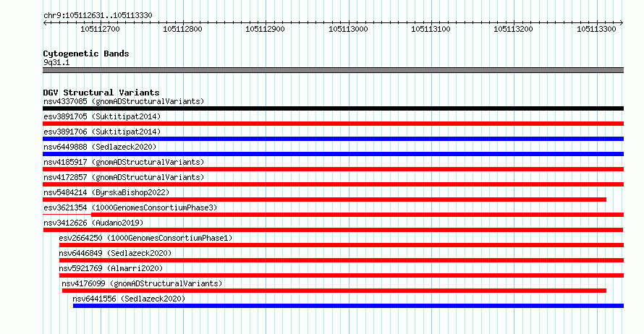Open variant nsv5921769 (Almarri2020) label
Image resolution: width=644 pixels, height=334 pixels.
coord(111,268)
